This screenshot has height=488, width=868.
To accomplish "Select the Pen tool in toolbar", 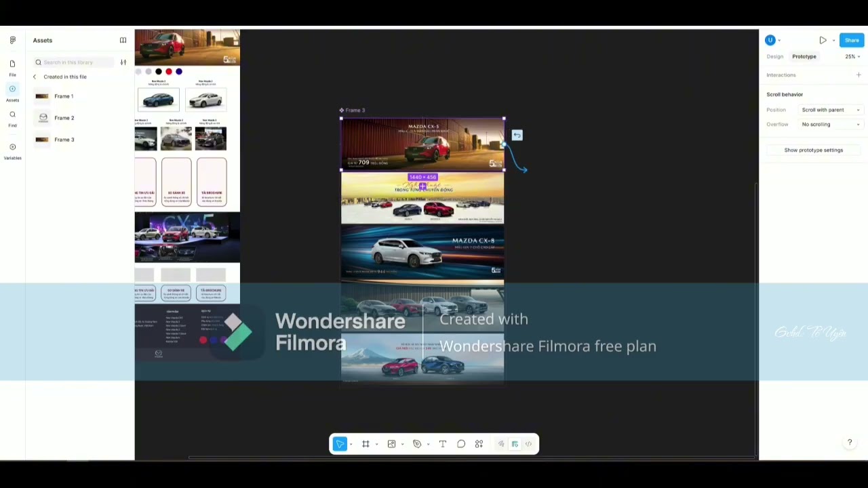I will [x=417, y=444].
